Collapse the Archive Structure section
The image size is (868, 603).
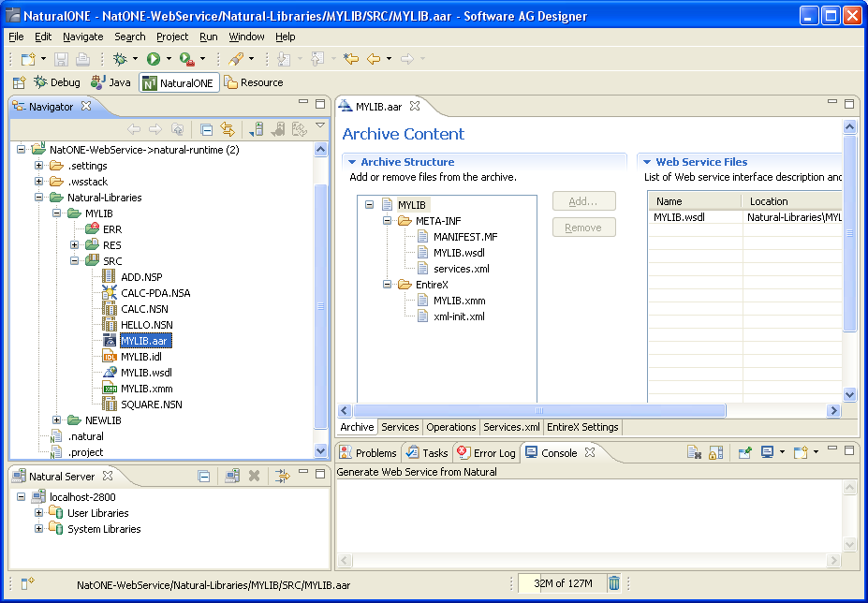point(351,162)
